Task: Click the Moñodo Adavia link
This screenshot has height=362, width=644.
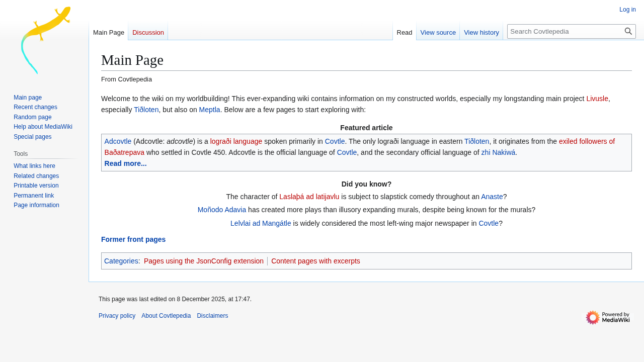Action: tap(221, 210)
